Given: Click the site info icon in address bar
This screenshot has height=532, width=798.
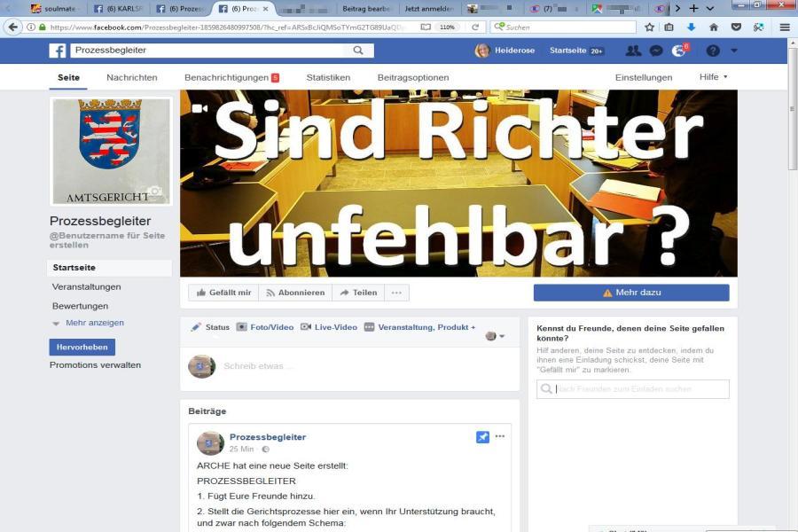Looking at the screenshot, I should point(31,27).
